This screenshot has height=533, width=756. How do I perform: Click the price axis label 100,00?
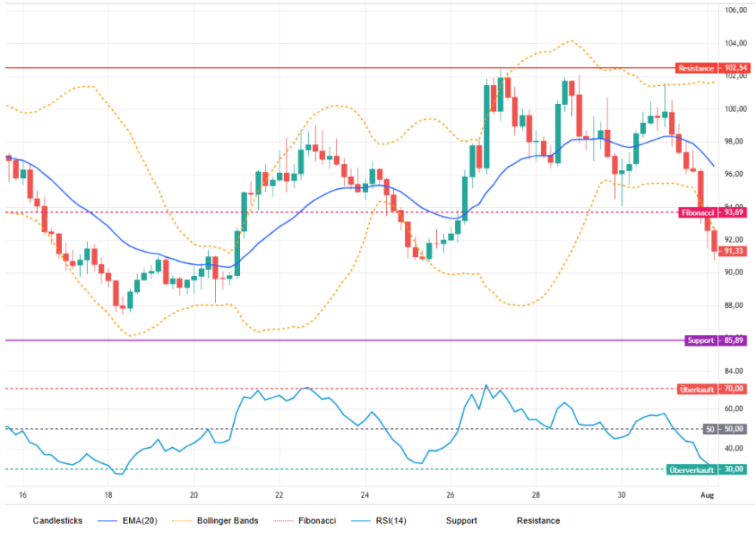(x=735, y=109)
